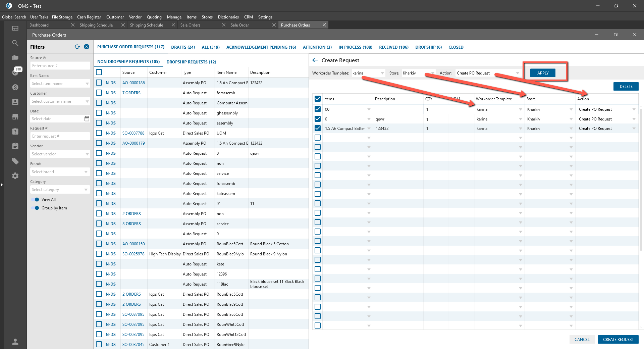Toggle the View All switch
Viewport: 644px width, 349px height.
tap(35, 200)
